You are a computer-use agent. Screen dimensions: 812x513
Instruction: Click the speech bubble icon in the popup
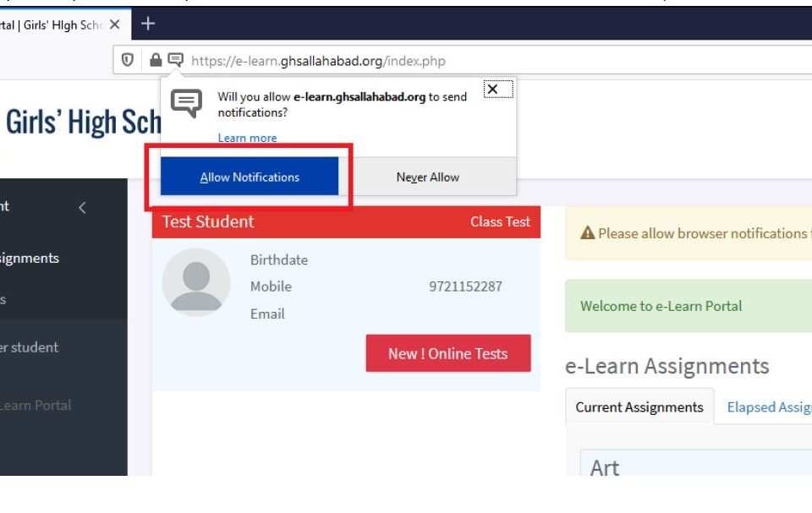(x=186, y=103)
